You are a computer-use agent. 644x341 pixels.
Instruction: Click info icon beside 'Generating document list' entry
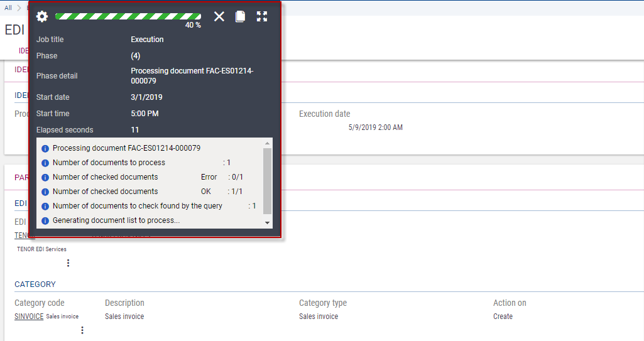tap(45, 221)
